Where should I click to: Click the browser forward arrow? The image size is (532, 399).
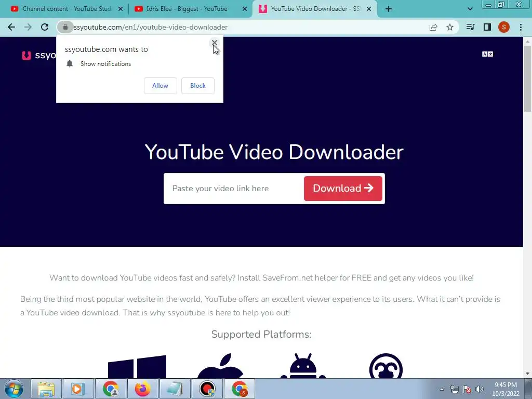[28, 27]
